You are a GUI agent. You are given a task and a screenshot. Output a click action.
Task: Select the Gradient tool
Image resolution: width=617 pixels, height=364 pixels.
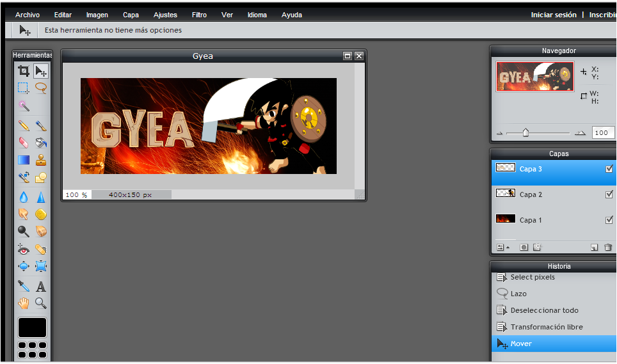[x=24, y=159]
